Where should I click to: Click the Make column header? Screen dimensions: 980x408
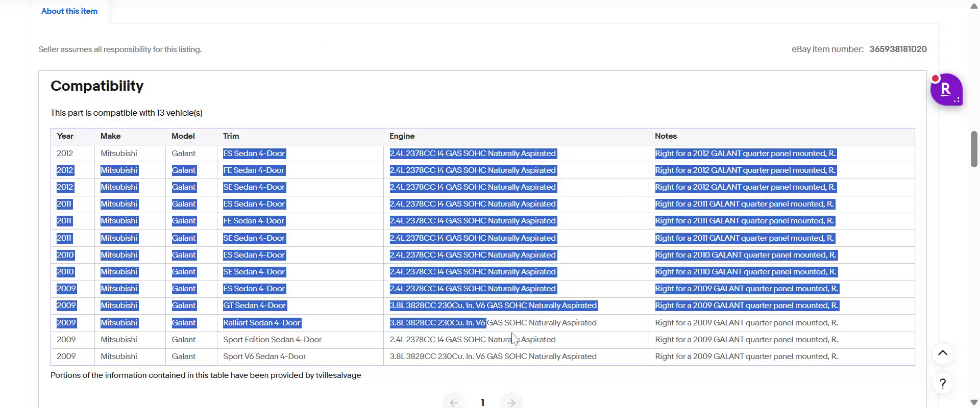[110, 136]
